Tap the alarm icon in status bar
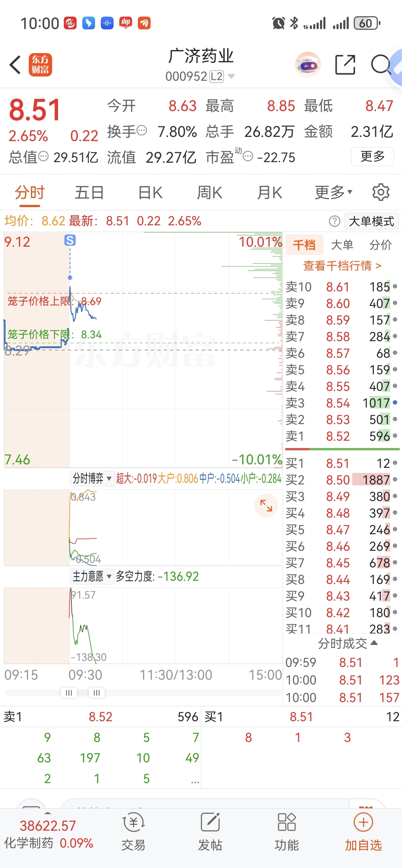This screenshot has width=402, height=868. click(278, 23)
